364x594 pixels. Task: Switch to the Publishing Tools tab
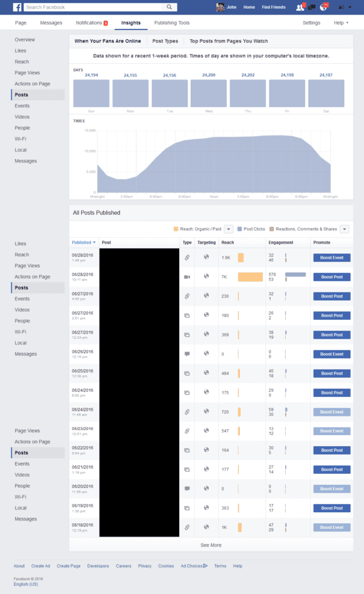[x=172, y=23]
